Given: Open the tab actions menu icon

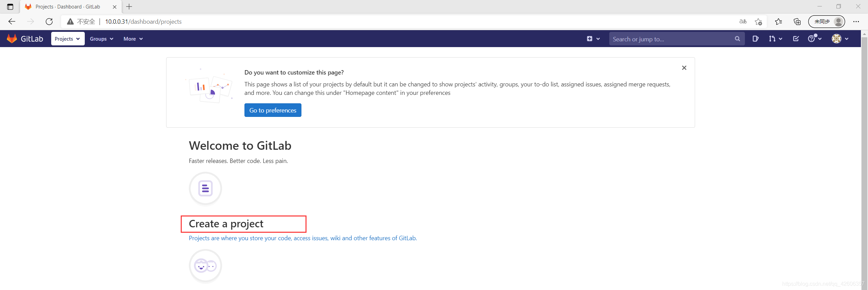Looking at the screenshot, I should (x=10, y=7).
